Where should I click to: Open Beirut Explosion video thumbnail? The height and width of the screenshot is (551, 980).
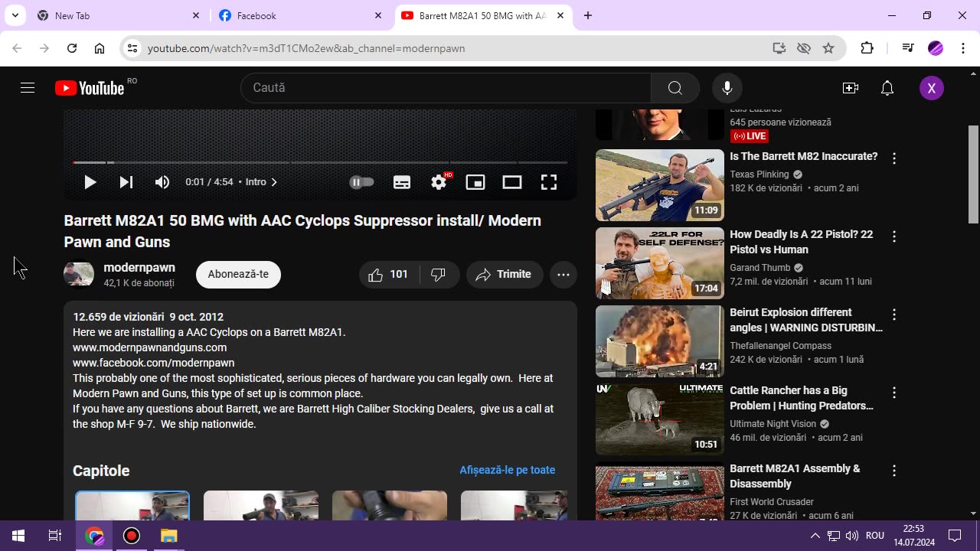coord(660,341)
